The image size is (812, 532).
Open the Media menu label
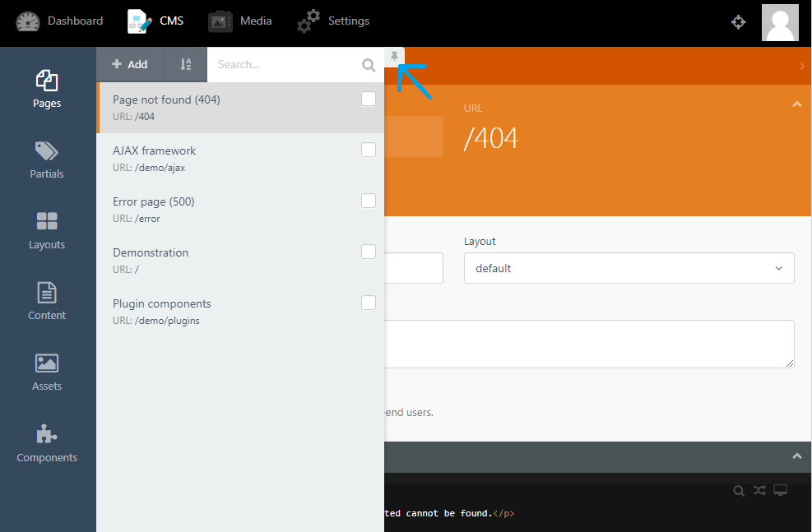[x=256, y=21]
